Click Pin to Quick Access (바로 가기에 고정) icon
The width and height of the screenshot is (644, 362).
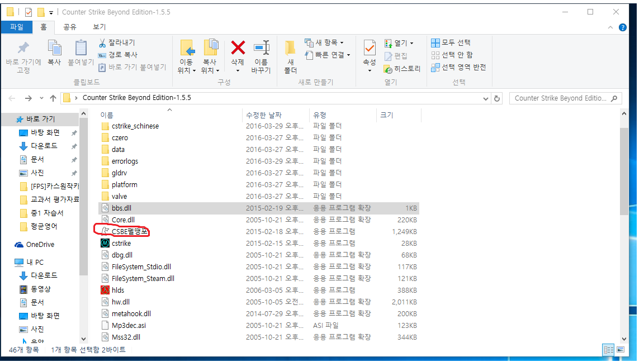(23, 48)
